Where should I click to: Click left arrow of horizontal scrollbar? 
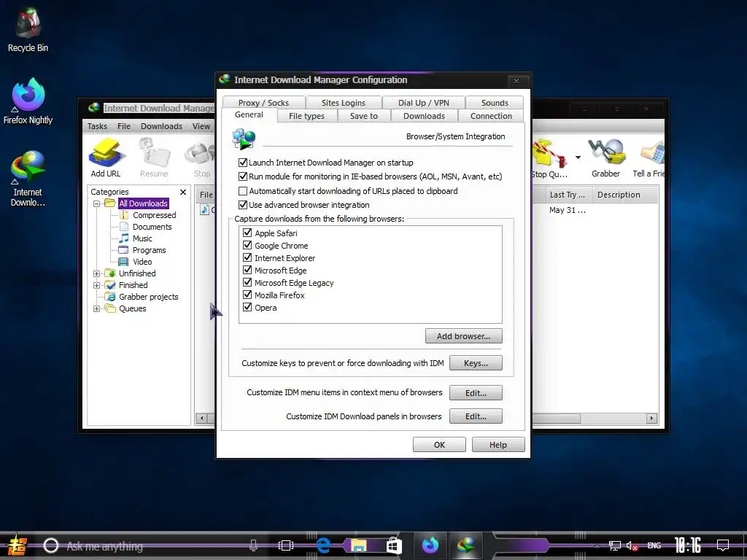coord(202,418)
